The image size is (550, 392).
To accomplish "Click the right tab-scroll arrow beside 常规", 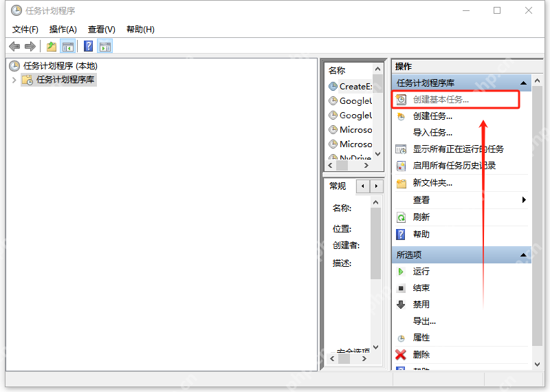I will 376,186.
